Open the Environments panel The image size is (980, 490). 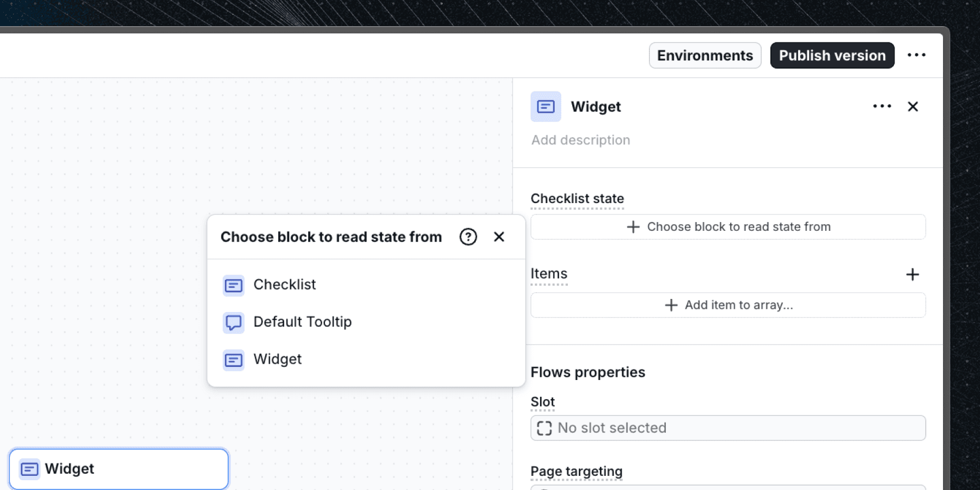[705, 56]
